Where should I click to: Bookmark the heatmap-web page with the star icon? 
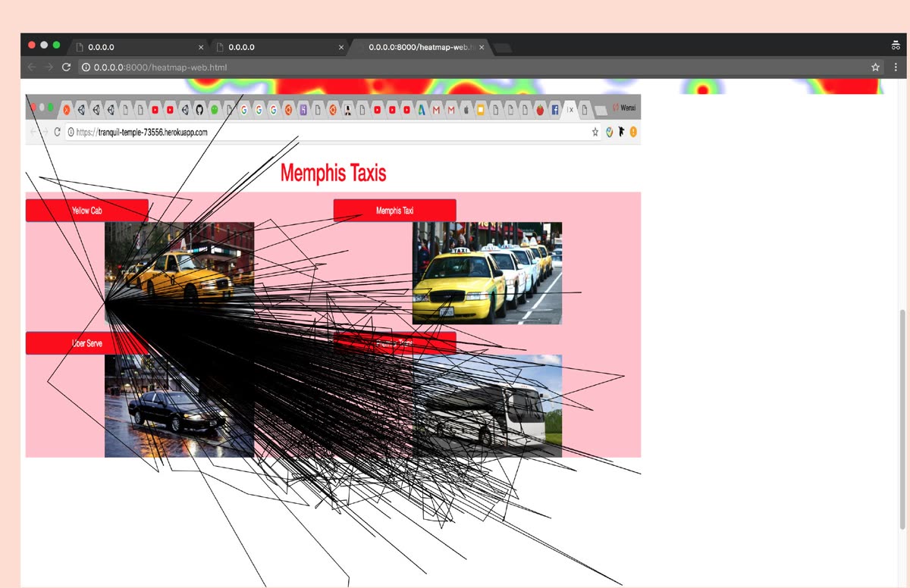(x=875, y=67)
